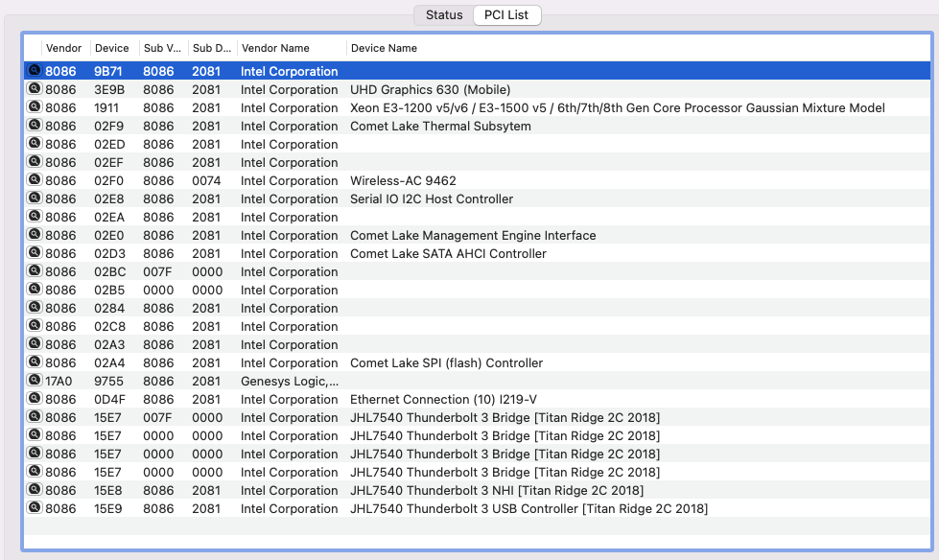Click the magnifier icon for device 02ED
Screen dimensions: 939x560
[x=35, y=144]
